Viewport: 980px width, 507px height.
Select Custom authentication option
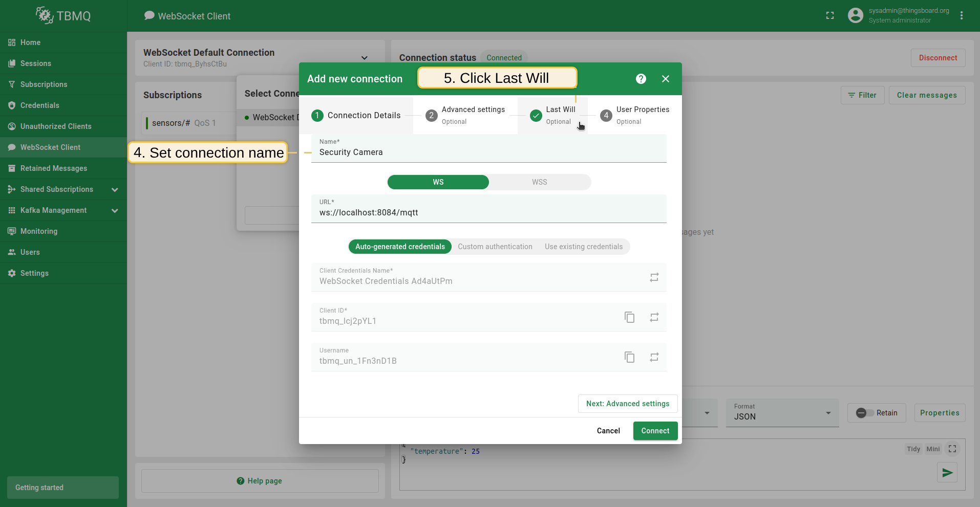click(x=495, y=247)
